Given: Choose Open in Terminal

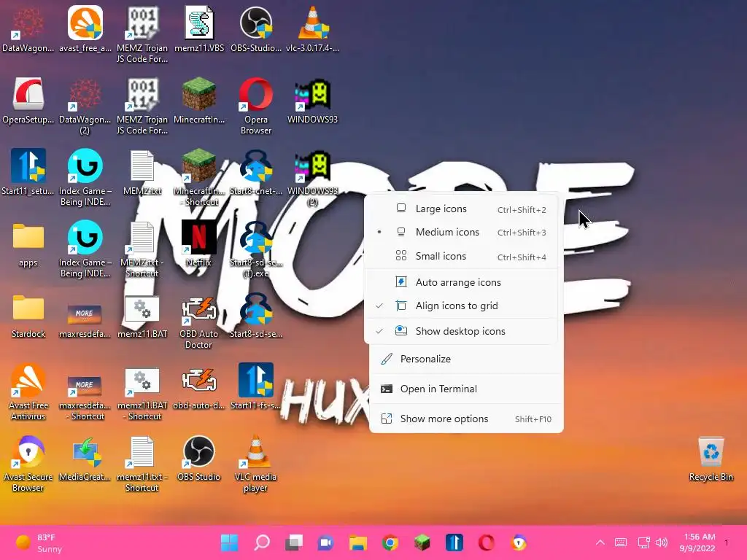Looking at the screenshot, I should click(x=466, y=389).
